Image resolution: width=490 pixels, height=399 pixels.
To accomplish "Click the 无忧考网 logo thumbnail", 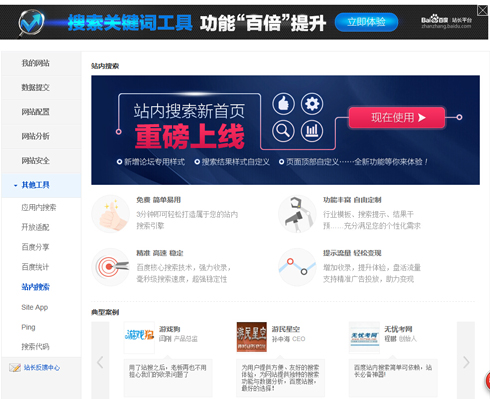I will click(364, 337).
